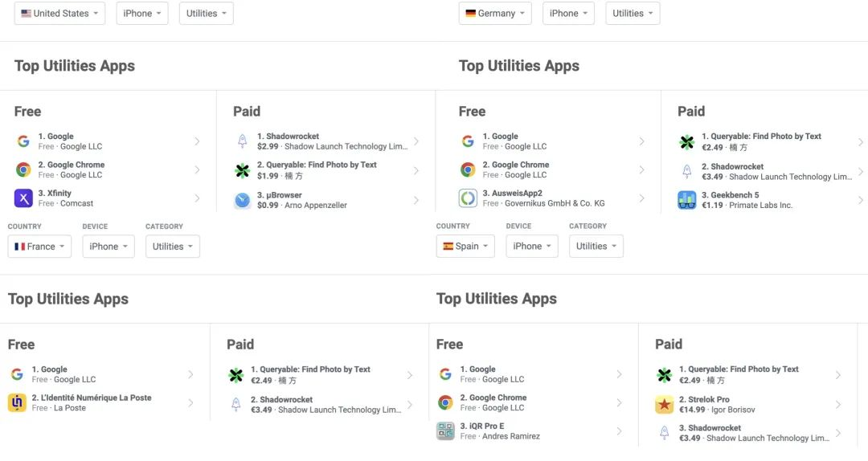The height and width of the screenshot is (461, 868).
Task: Click the µBrowser app icon
Action: tap(243, 200)
